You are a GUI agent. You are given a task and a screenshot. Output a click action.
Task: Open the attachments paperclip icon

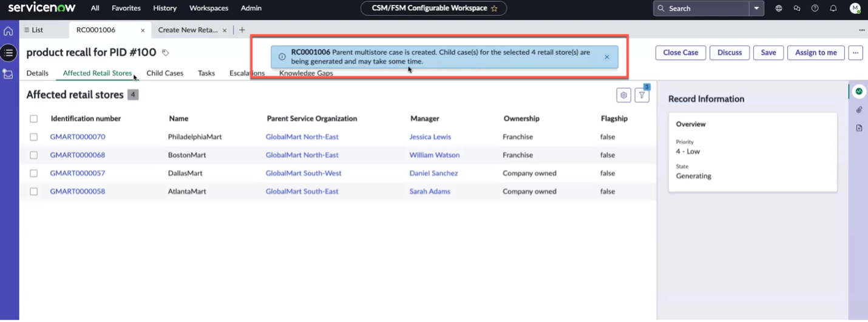click(x=859, y=110)
